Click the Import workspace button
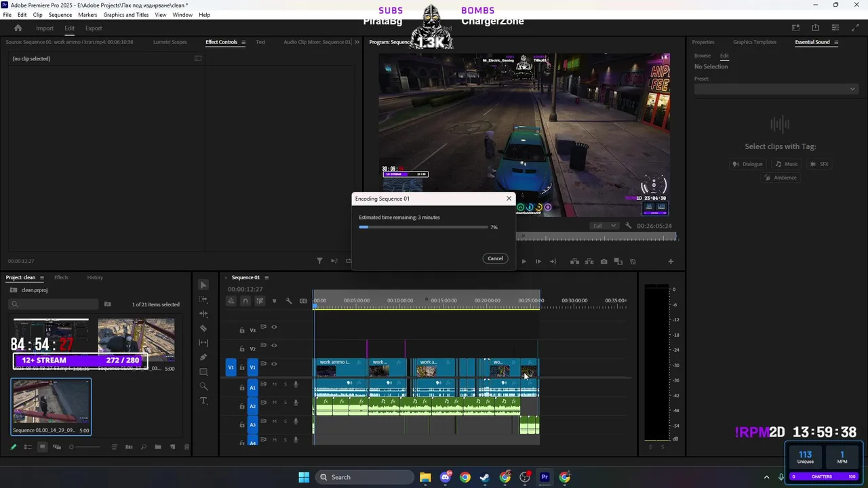This screenshot has width=868, height=488. (45, 28)
